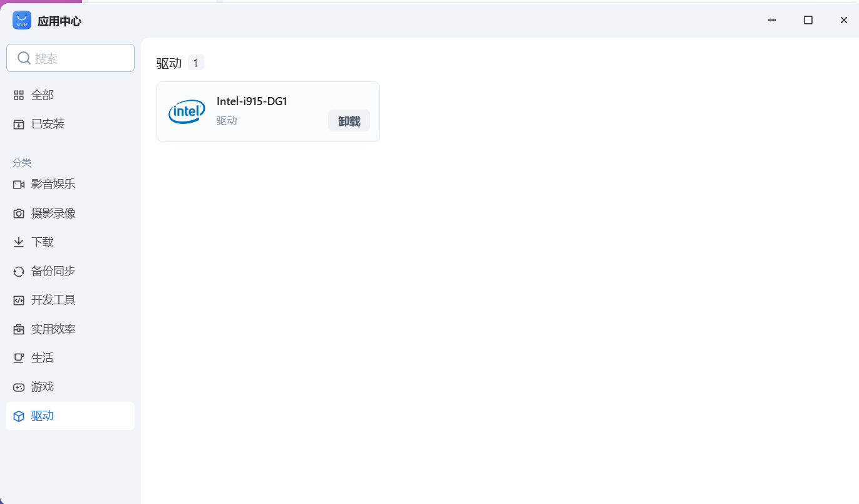Click the 开发工具 code icon
This screenshot has width=859, height=504.
pos(19,300)
